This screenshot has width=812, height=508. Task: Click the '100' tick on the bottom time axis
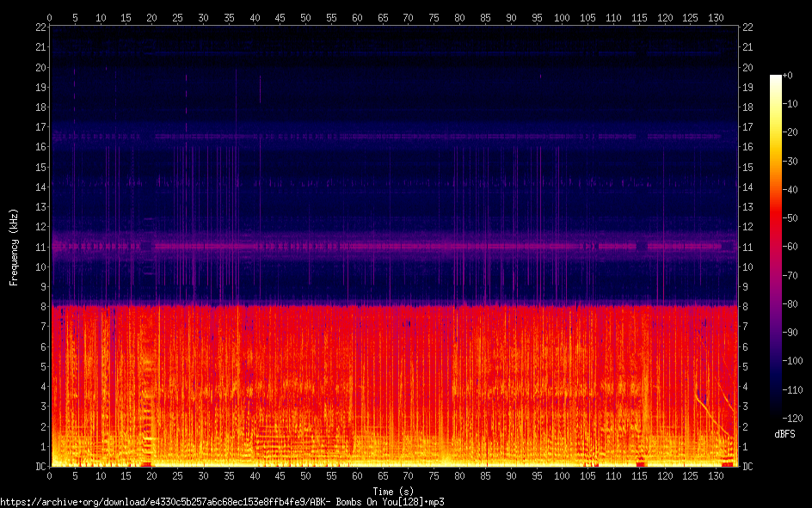tap(562, 476)
